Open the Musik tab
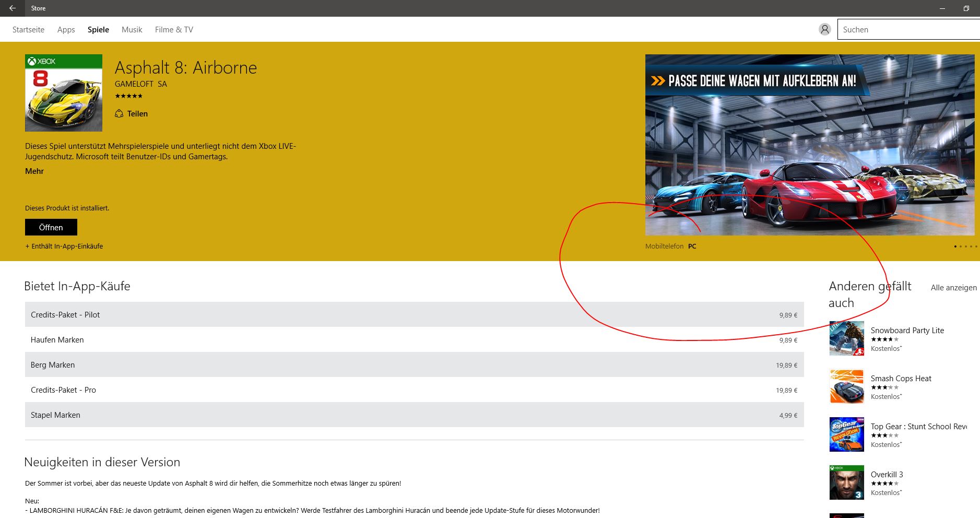 click(132, 30)
